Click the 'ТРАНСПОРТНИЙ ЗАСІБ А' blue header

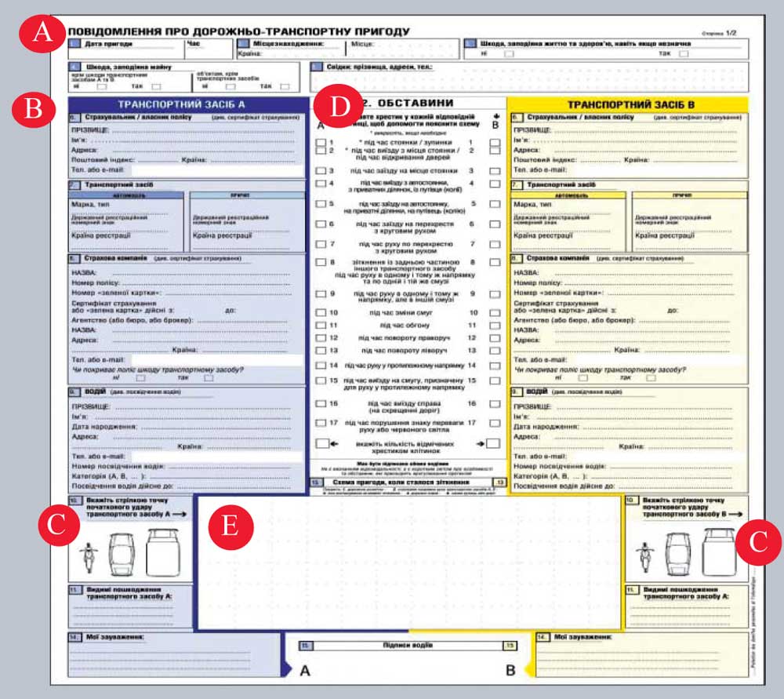(188, 104)
